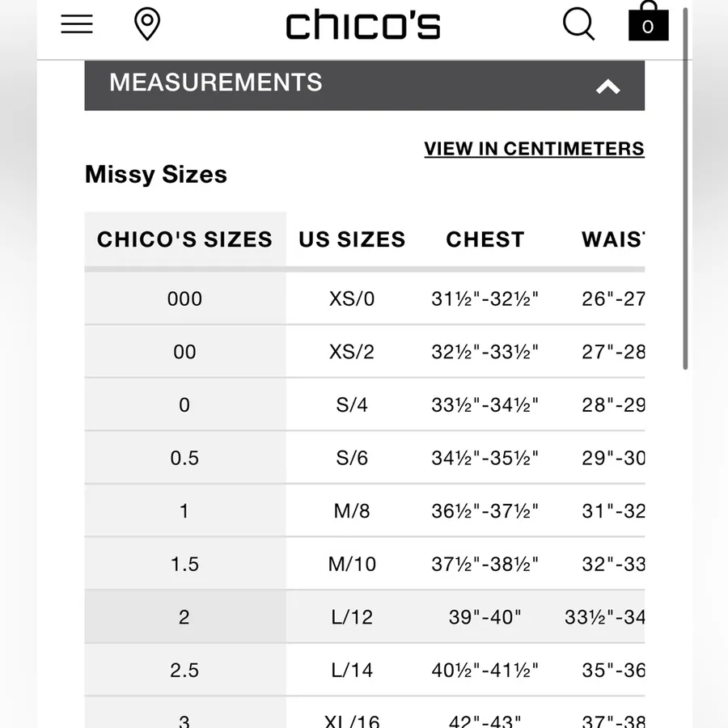This screenshot has width=728, height=728.
Task: Select the size 000 row
Action: pyautogui.click(x=365, y=298)
